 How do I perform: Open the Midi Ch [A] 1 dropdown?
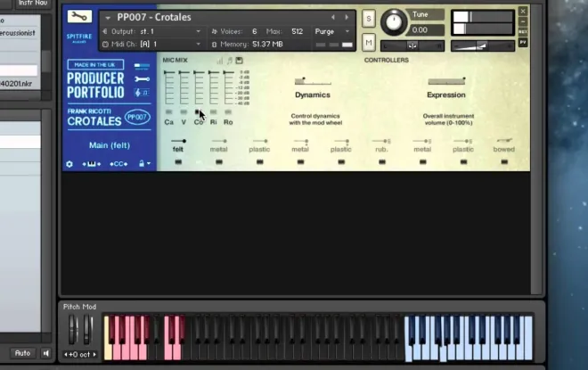[199, 45]
